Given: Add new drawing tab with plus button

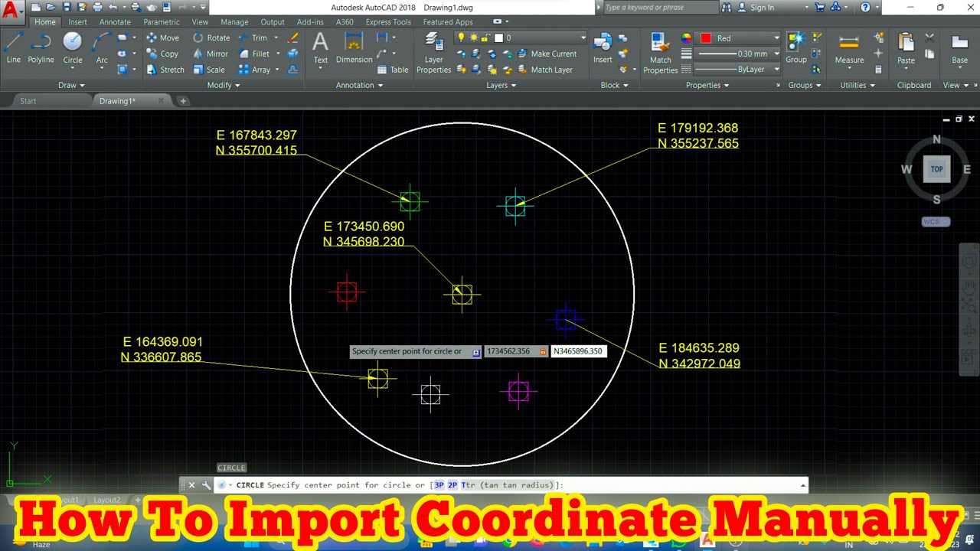Looking at the screenshot, I should [183, 101].
